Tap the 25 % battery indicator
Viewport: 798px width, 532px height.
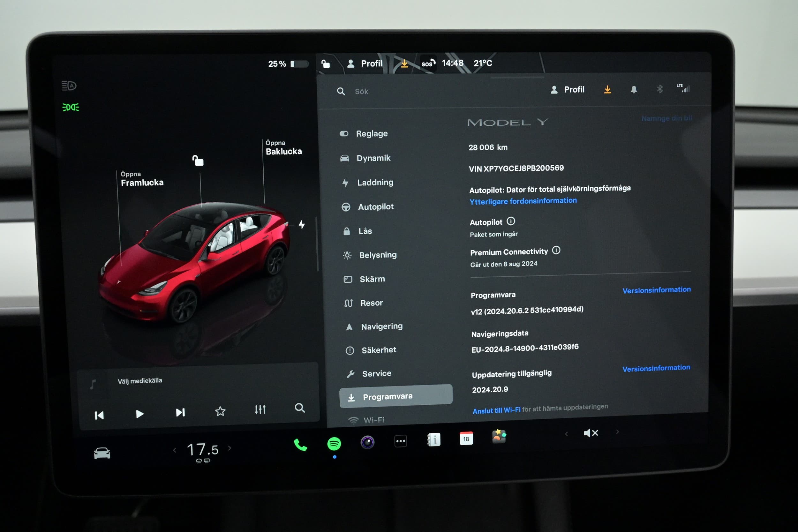288,64
